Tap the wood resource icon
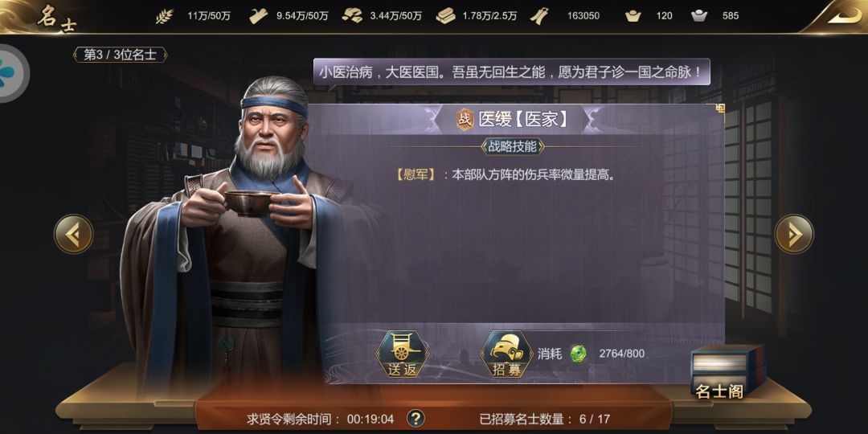 (x=258, y=16)
